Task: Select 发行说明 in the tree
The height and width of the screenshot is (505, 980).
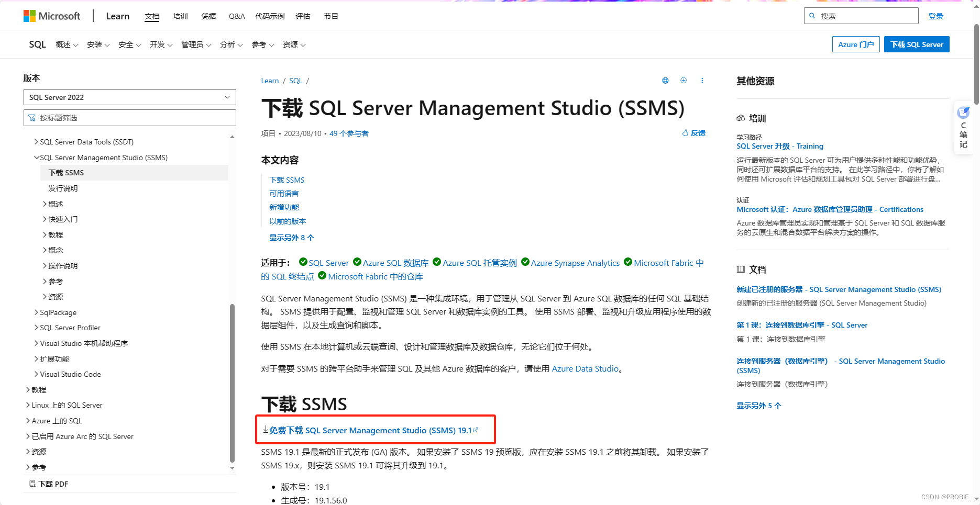Action: coord(63,188)
